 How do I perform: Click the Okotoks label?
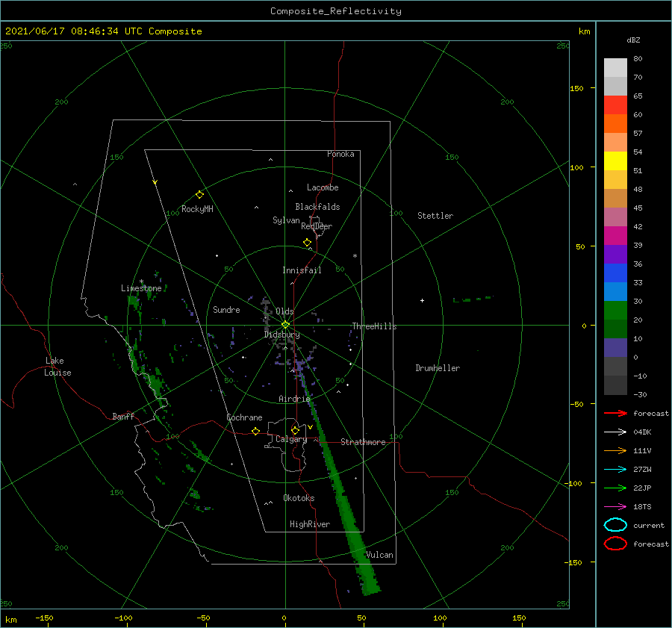click(299, 498)
